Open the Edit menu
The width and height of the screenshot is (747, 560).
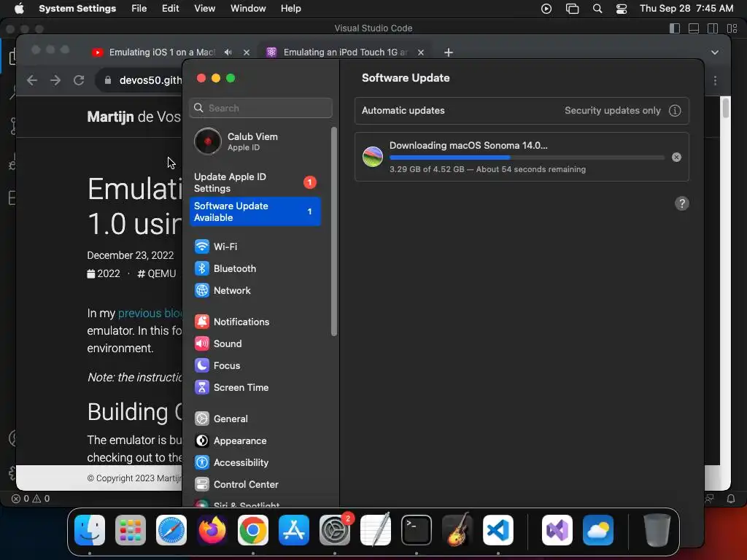pyautogui.click(x=170, y=9)
